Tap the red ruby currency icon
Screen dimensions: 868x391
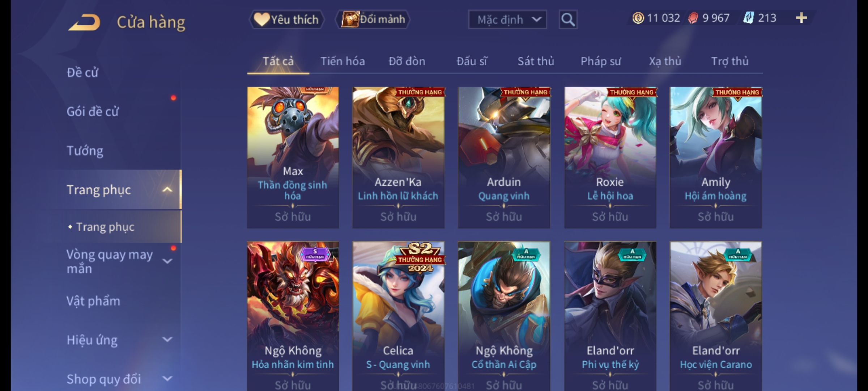(693, 18)
